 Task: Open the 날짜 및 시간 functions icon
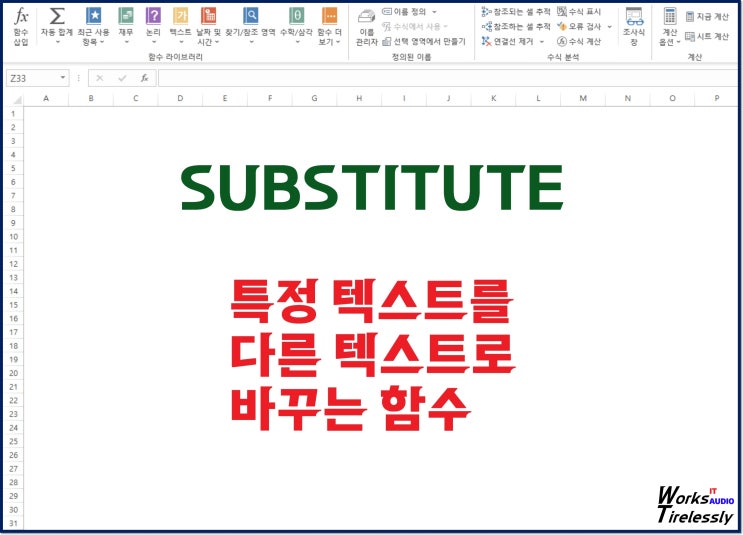point(208,16)
